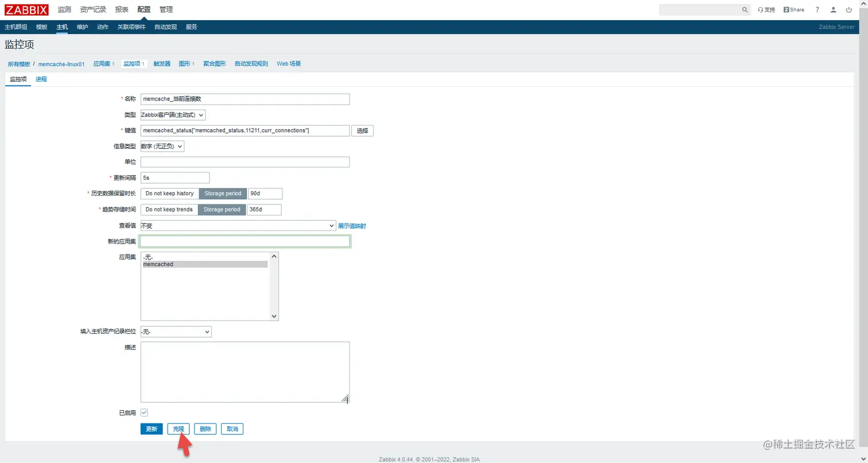This screenshot has height=463, width=868.
Task: Click the top search input box
Action: (699, 10)
